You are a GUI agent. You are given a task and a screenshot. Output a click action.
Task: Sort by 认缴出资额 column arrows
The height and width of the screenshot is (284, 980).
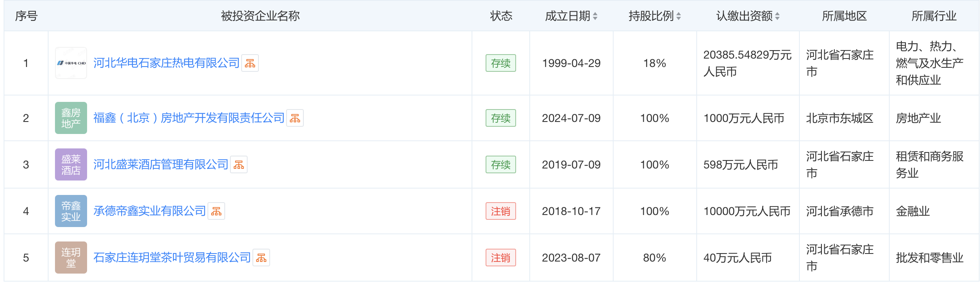click(777, 16)
